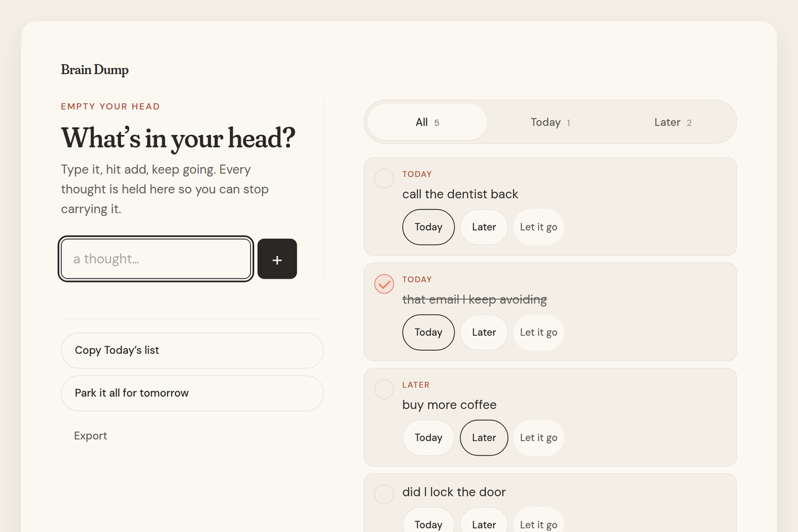
Task: Tick the circle for 'did I lock the door'
Action: click(x=384, y=495)
